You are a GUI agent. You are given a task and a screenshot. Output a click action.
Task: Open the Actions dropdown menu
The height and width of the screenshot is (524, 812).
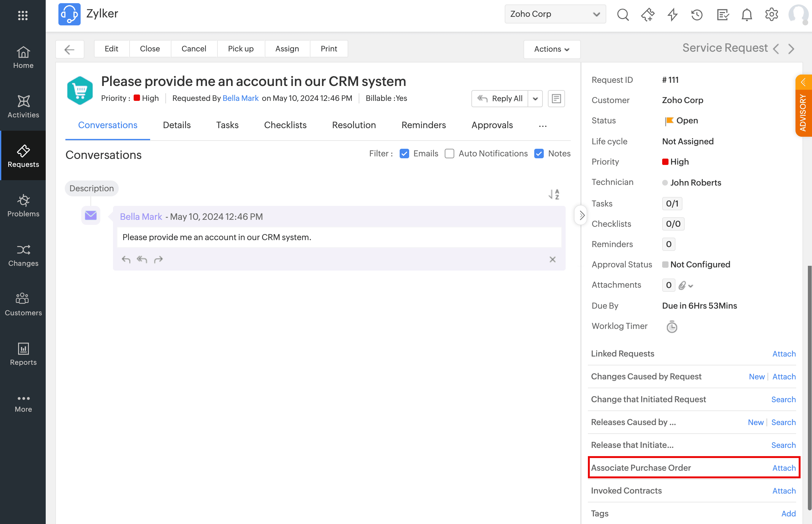click(x=552, y=49)
